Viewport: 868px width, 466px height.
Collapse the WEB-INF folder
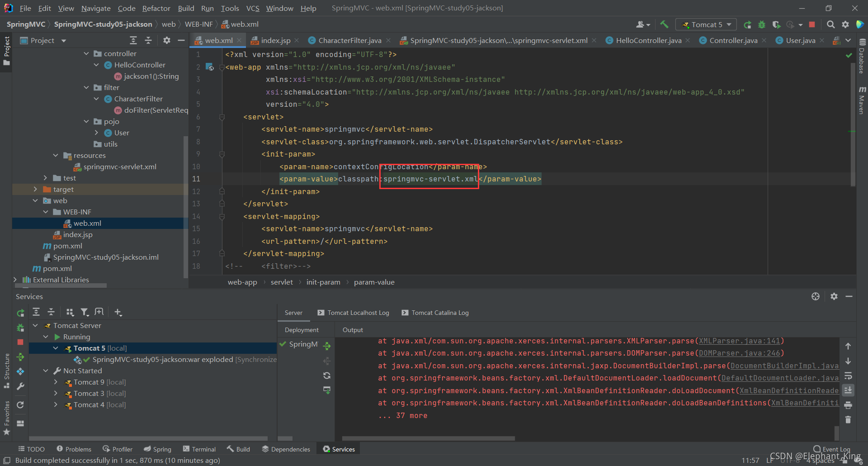click(46, 212)
